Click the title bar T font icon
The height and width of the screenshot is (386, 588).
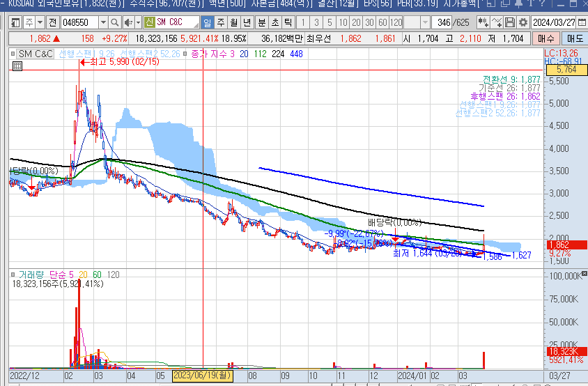click(531, 3)
